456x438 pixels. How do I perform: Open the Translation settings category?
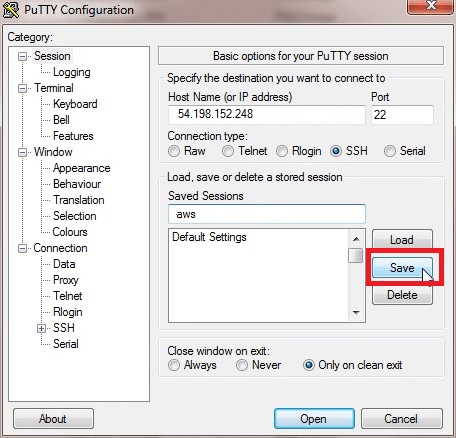[x=79, y=200]
